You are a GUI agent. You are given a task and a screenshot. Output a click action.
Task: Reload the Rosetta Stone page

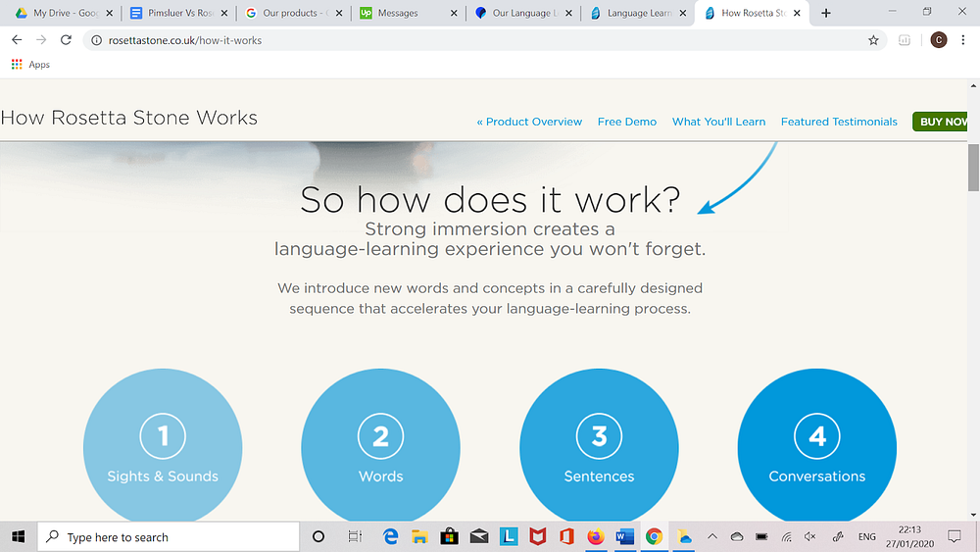coord(66,40)
